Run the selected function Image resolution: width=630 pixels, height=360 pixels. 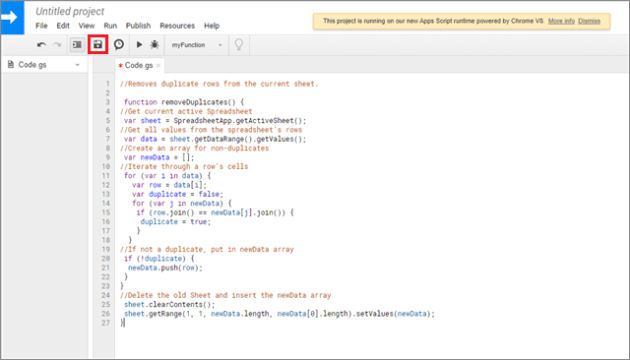(139, 45)
